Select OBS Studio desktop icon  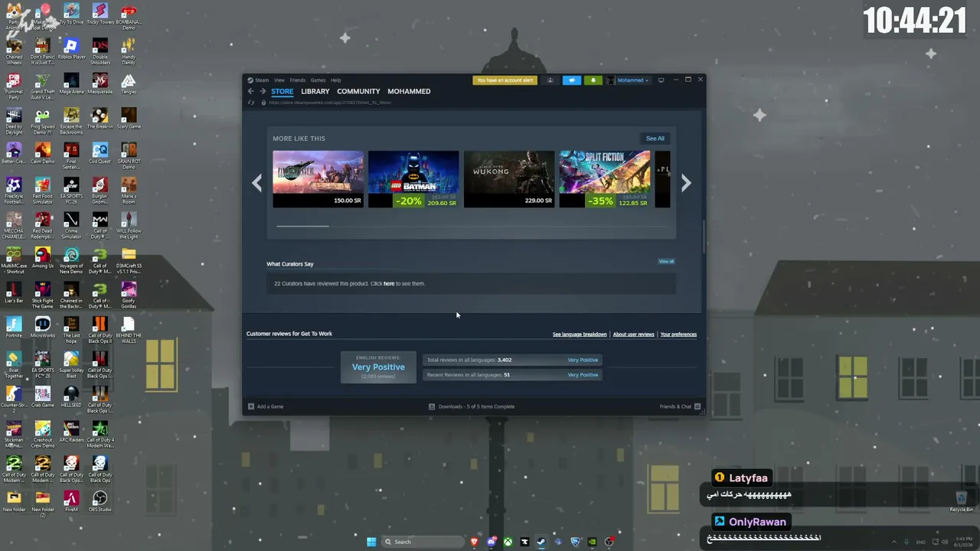pos(100,501)
